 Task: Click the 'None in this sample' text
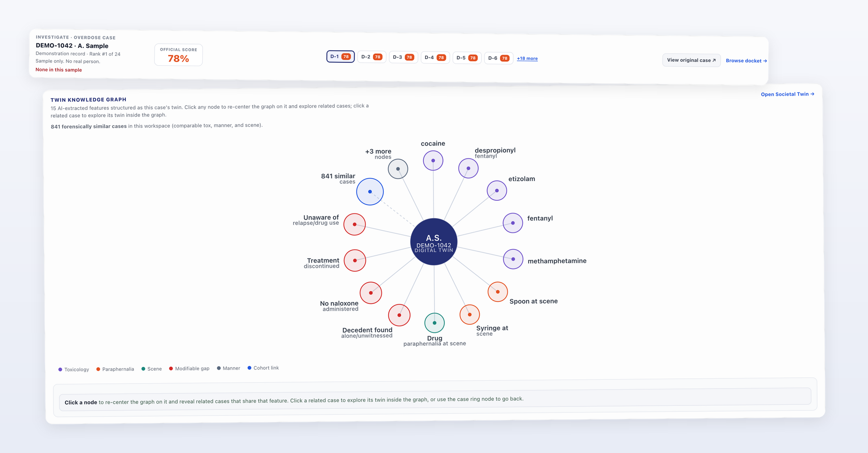tap(59, 70)
